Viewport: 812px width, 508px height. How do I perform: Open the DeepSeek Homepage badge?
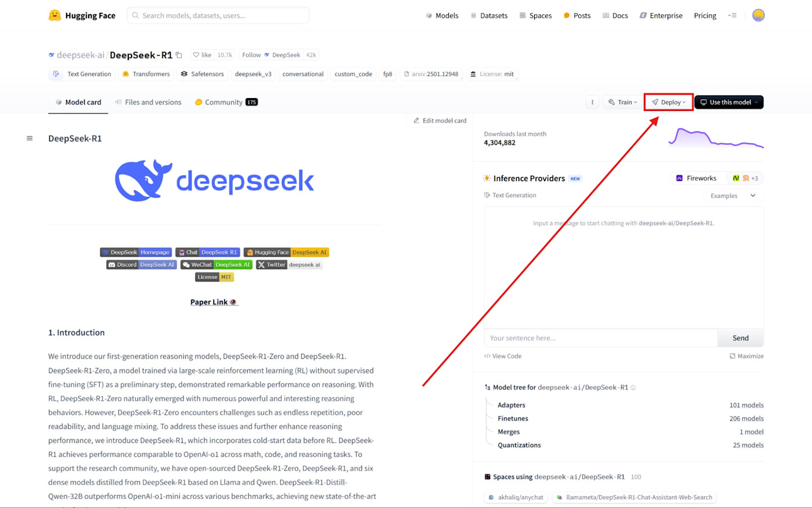pyautogui.click(x=136, y=253)
